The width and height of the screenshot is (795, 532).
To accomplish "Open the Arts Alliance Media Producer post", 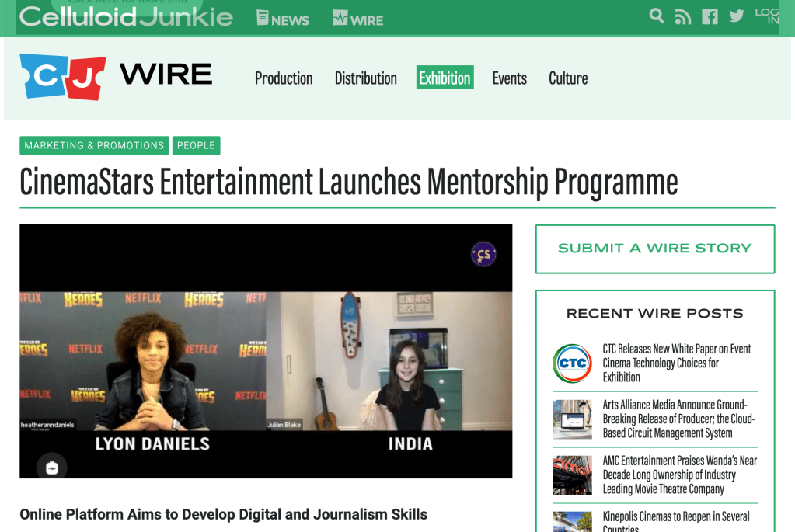I will point(678,419).
